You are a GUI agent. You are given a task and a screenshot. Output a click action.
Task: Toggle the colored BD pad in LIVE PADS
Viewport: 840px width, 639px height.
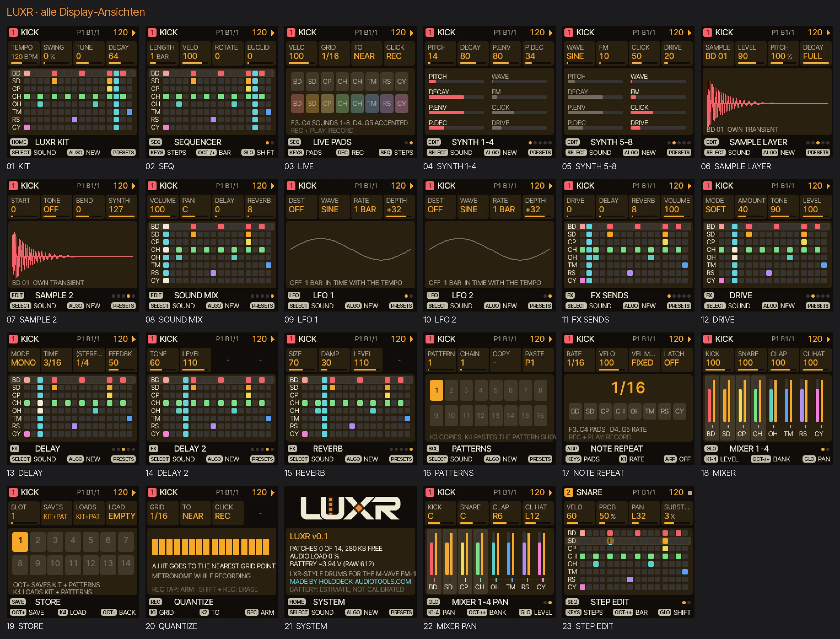pyautogui.click(x=297, y=103)
